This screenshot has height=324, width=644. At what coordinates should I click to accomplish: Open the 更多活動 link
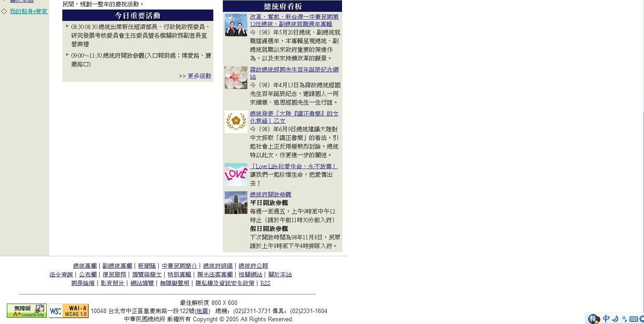[199, 76]
